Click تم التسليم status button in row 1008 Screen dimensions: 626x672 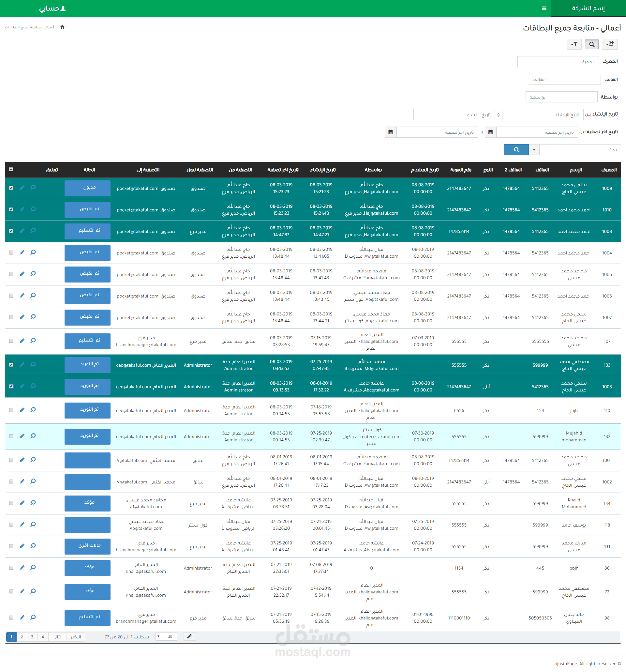(x=87, y=231)
